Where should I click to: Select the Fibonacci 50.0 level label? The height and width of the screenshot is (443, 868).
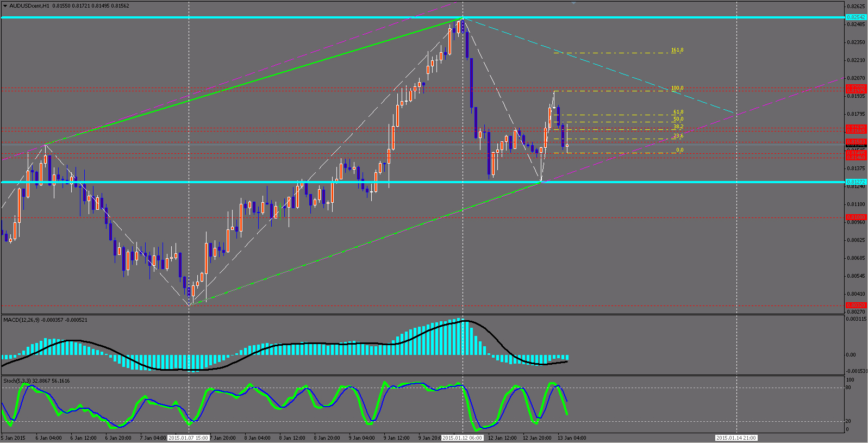678,119
